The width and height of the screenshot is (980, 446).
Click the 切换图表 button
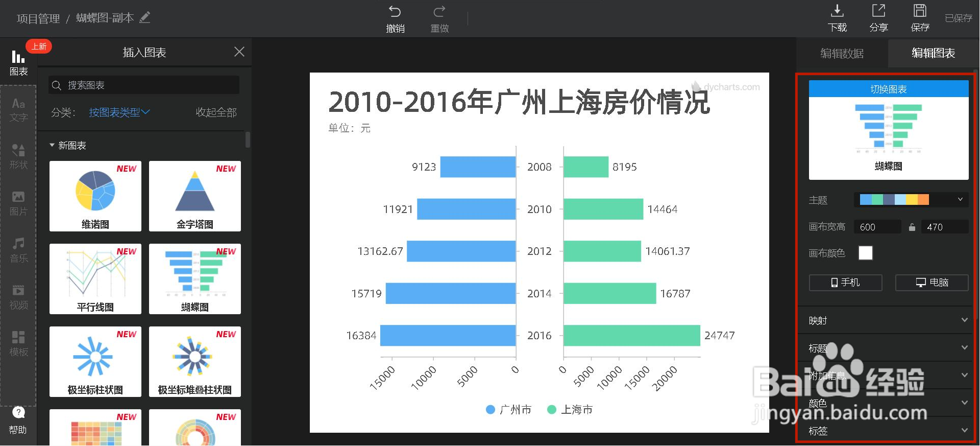tap(889, 89)
